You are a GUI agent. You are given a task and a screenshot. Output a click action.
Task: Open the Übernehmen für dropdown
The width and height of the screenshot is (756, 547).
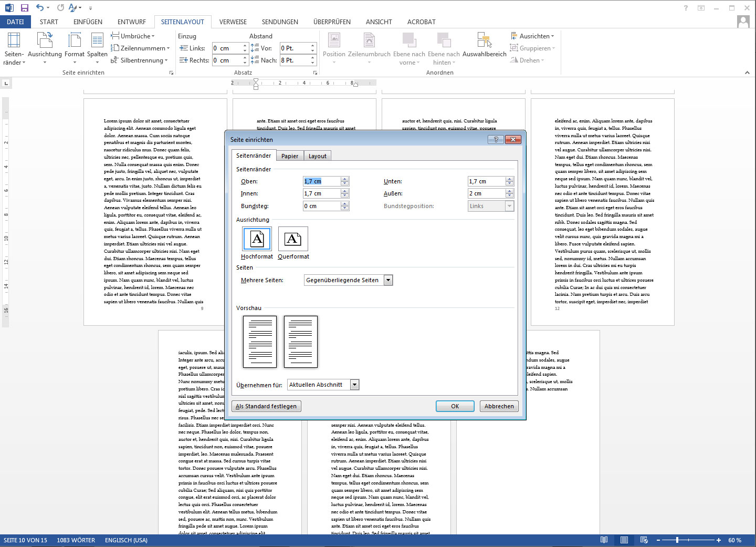click(x=355, y=384)
